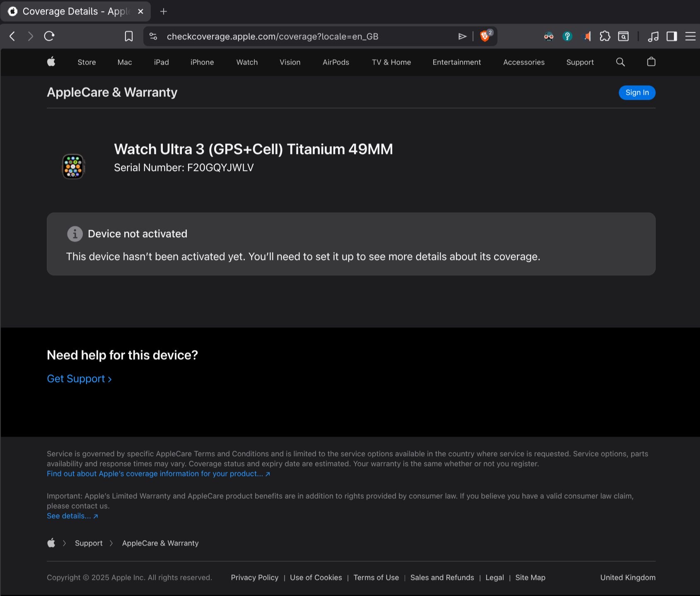This screenshot has height=596, width=700.
Task: Open Apple site search magnifier
Action: (620, 62)
